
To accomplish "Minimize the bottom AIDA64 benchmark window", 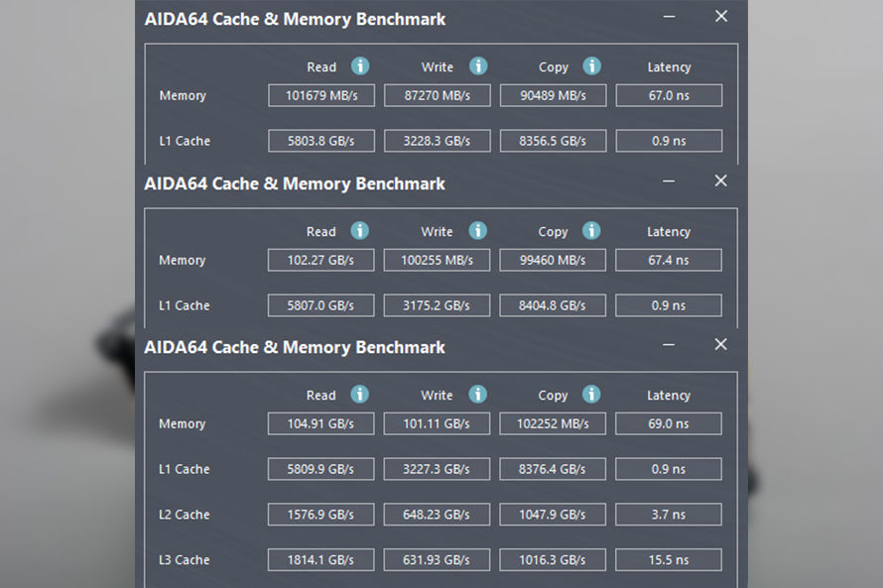I will pos(669,345).
